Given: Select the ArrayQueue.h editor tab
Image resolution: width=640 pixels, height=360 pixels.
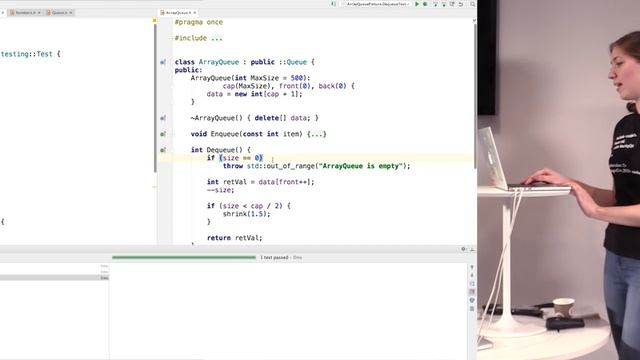Looking at the screenshot, I should [178, 13].
